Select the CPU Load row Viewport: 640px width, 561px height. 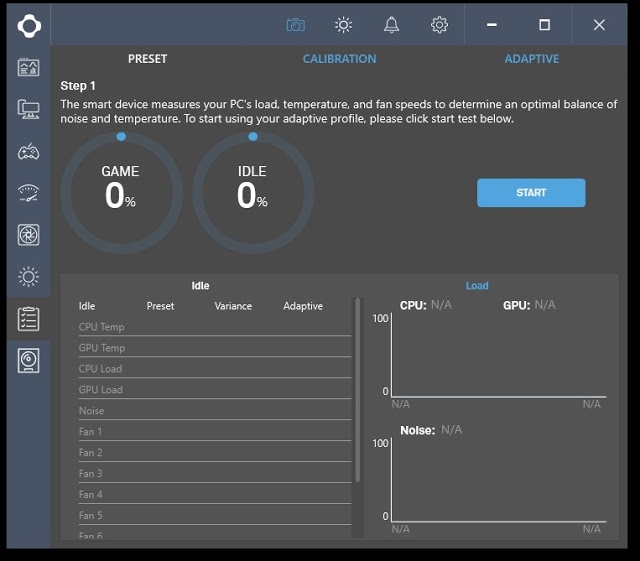215,369
